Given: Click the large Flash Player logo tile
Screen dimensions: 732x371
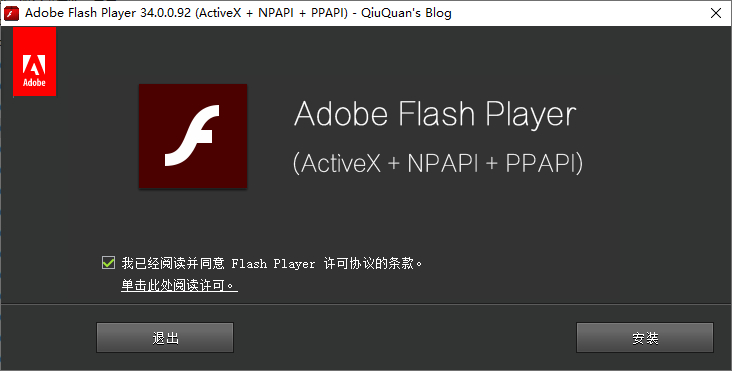Looking at the screenshot, I should [193, 136].
